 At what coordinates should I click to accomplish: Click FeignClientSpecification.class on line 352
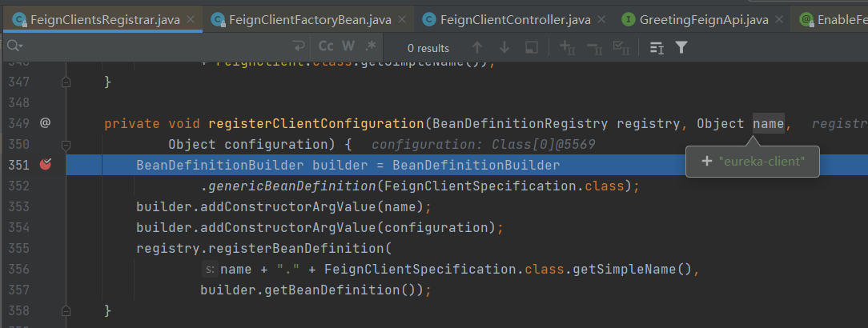click(504, 186)
